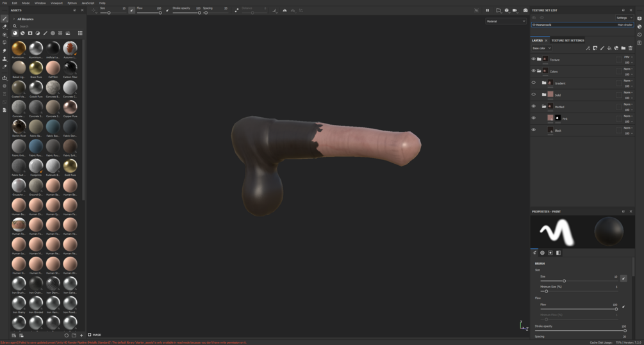The height and width of the screenshot is (345, 644).
Task: Pick the Material picker eyedropper tool
Action: click(4, 67)
